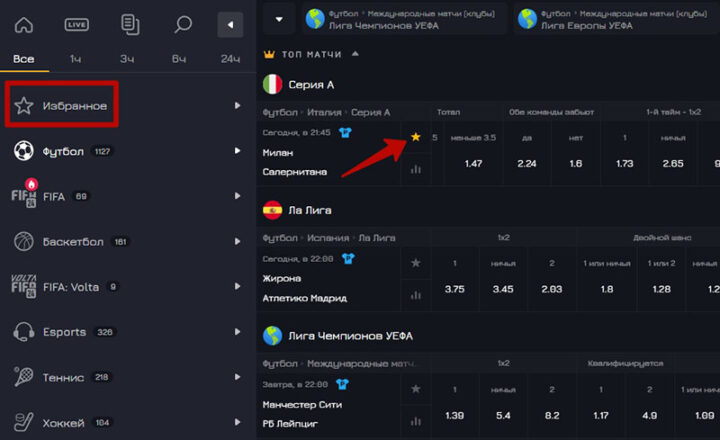The image size is (720, 440).
Task: Click the Избранное star icon
Action: click(24, 106)
